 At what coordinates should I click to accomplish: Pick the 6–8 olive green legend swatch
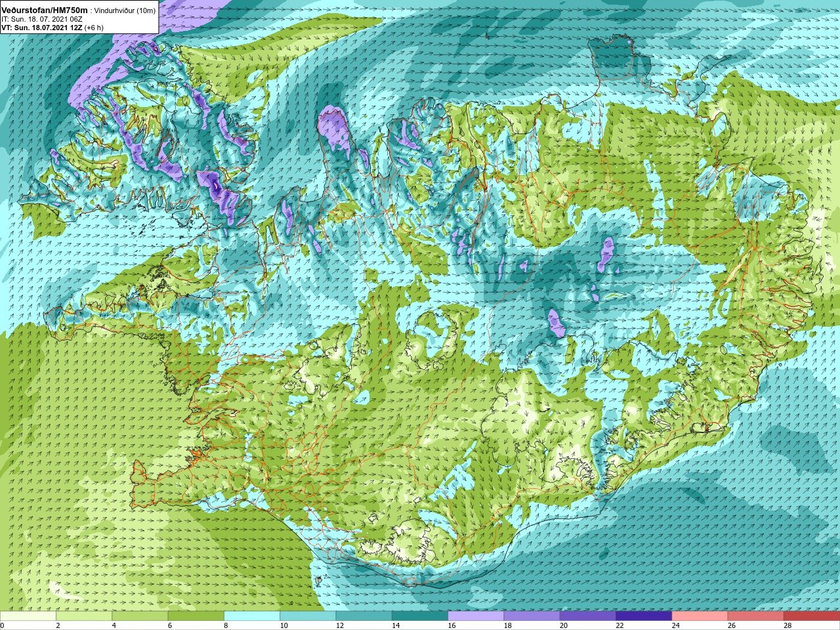196,616
